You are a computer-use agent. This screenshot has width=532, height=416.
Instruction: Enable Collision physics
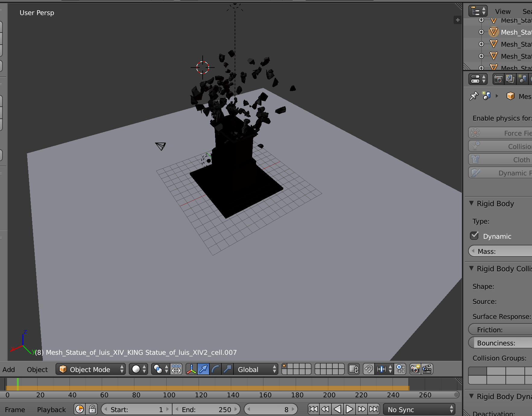click(500, 146)
